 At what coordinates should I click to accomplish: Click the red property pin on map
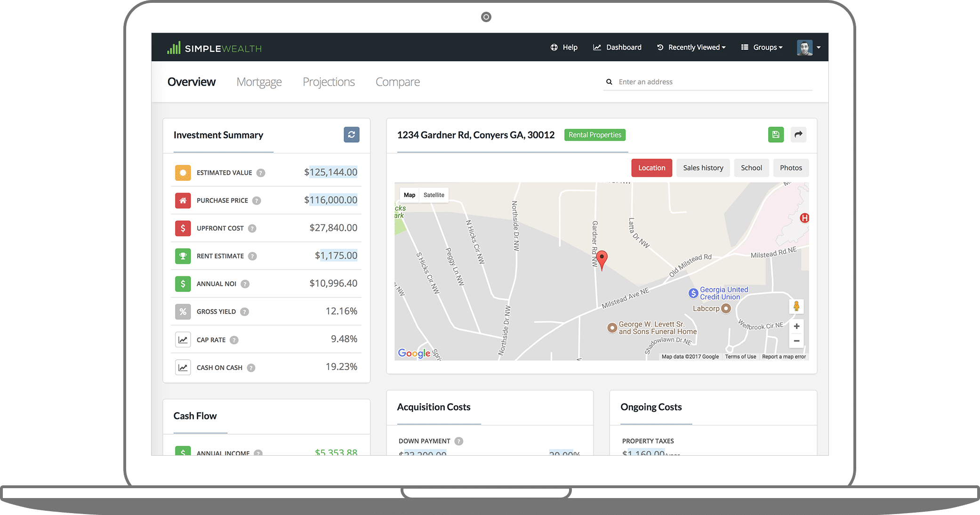click(x=602, y=260)
